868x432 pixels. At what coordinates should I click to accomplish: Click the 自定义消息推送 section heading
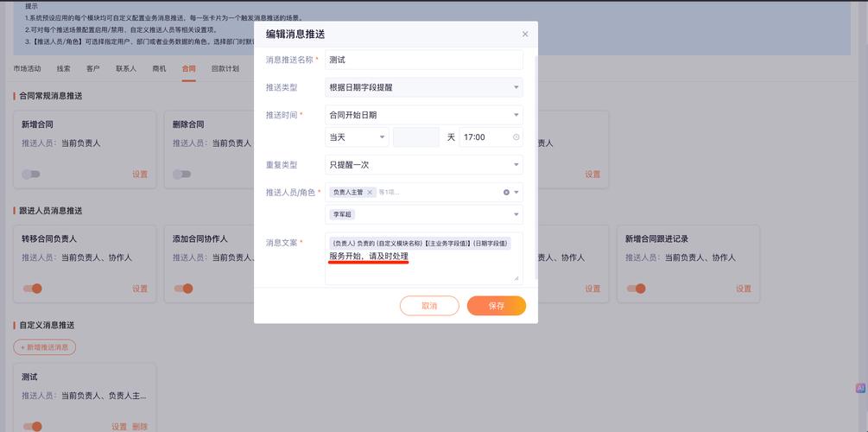pos(47,325)
